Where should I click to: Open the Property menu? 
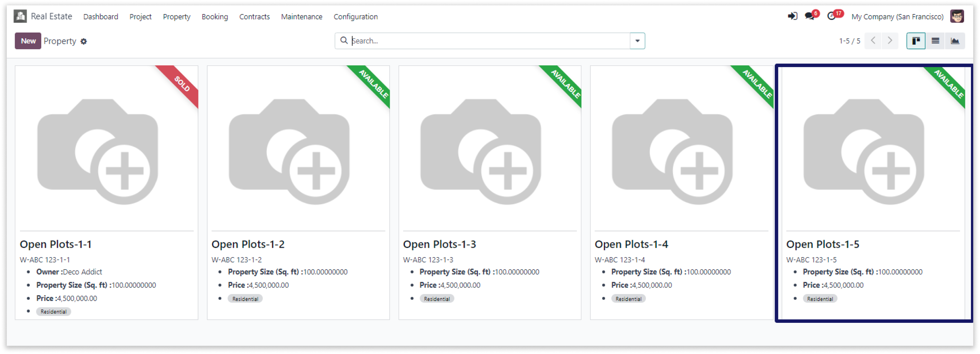point(177,17)
